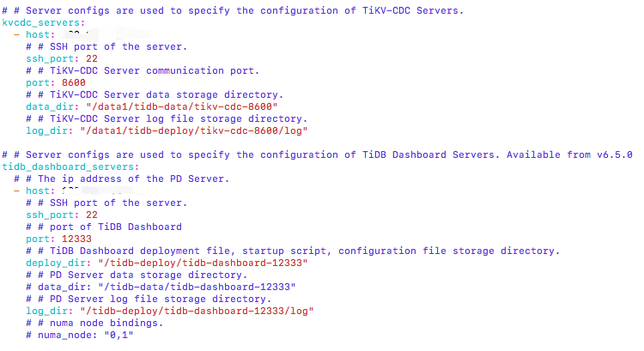
Task: Click the deploy_dir path for tidb-dashboard
Action: [203, 263]
